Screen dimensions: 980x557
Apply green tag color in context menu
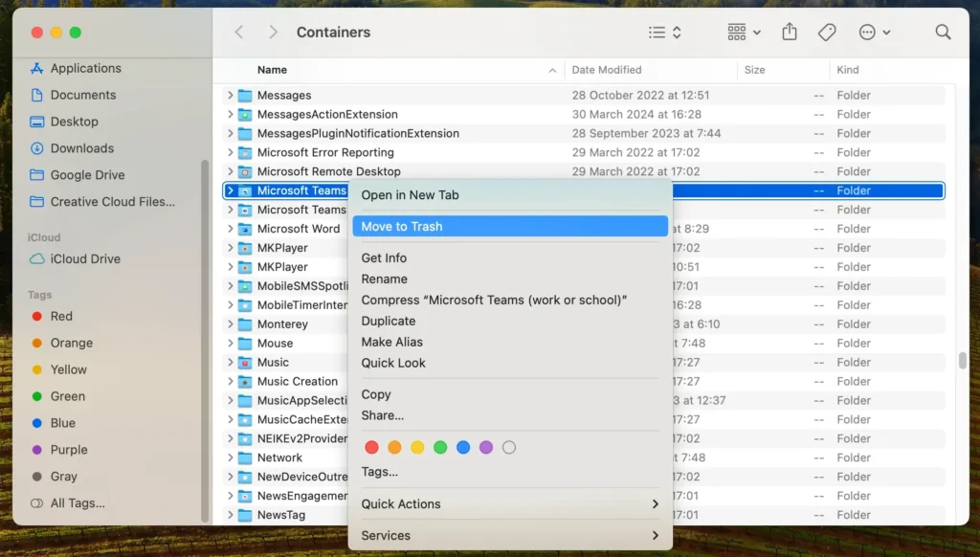[440, 448]
